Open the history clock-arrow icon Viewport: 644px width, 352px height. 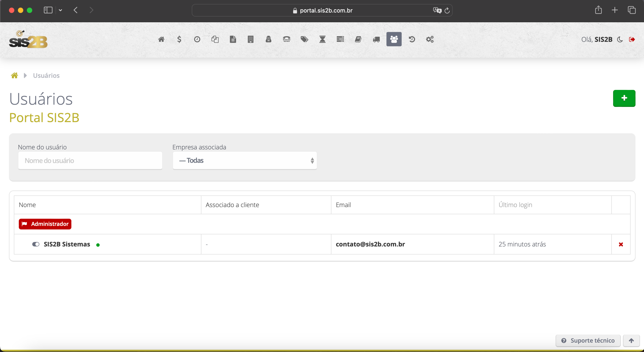pos(412,39)
